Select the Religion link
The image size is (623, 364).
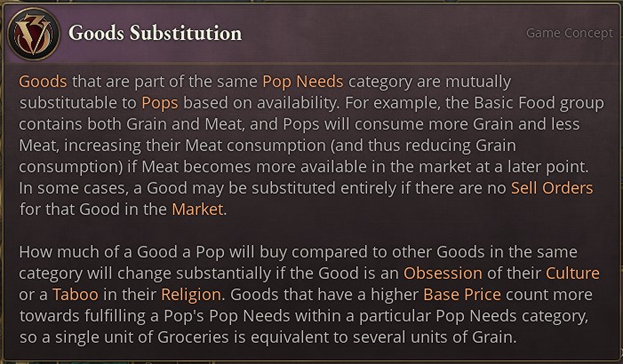pos(189,294)
